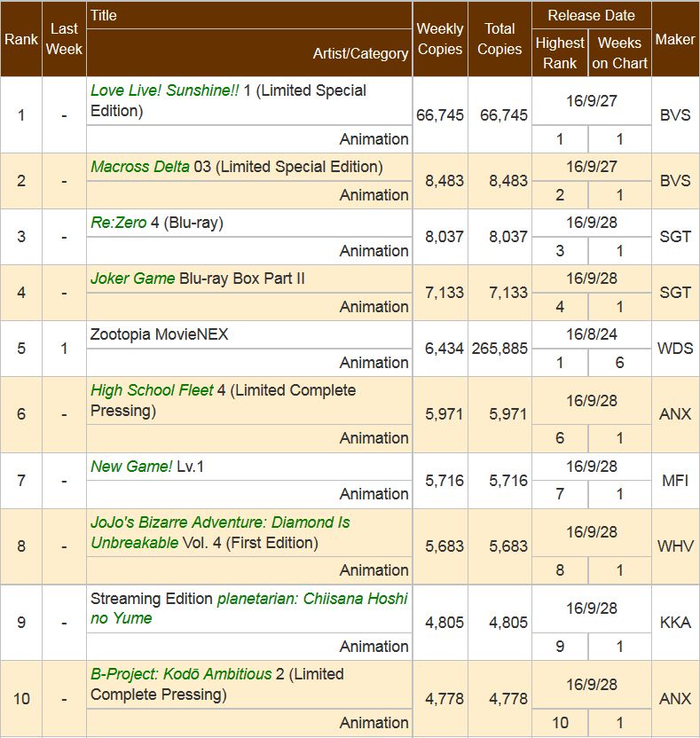Click the New Game! title link
Viewport: 700px width, 738px height.
[131, 467]
